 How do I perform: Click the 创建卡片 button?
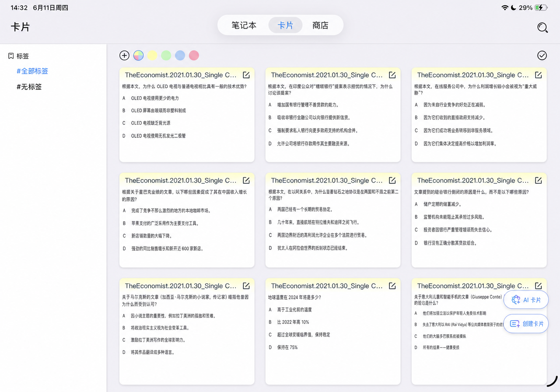point(526,324)
